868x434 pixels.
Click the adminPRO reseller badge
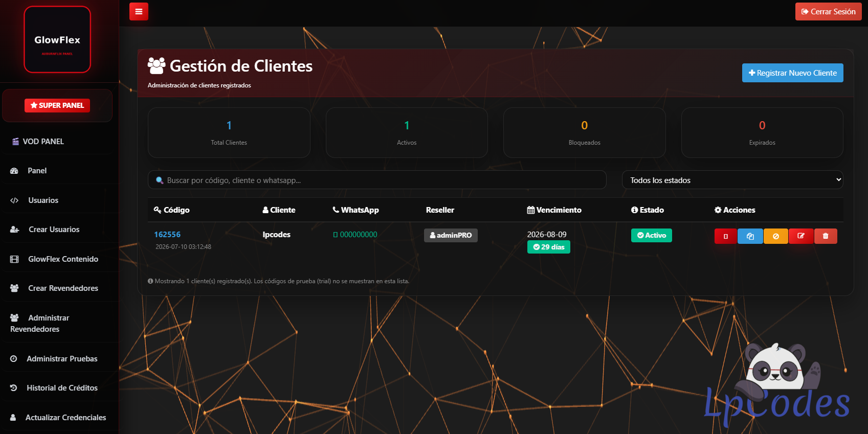coord(451,235)
